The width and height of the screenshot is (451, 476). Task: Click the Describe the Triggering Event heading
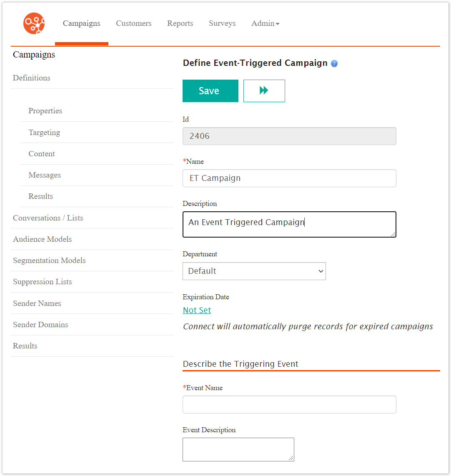coord(241,364)
